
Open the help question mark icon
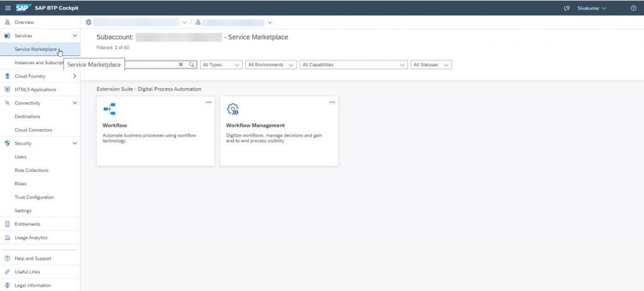coord(633,8)
